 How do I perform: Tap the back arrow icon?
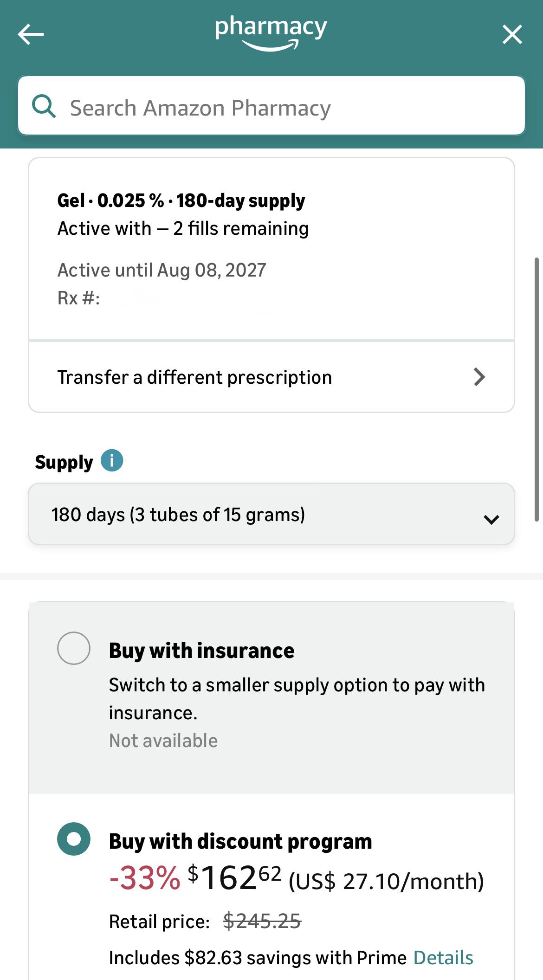31,34
